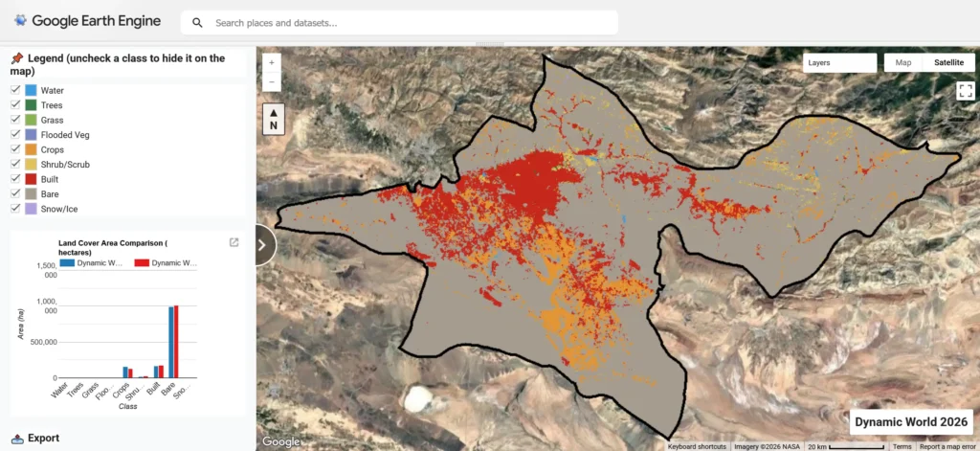Viewport: 980px width, 451px height.
Task: Click the Built bars in chart
Action: pos(158,372)
